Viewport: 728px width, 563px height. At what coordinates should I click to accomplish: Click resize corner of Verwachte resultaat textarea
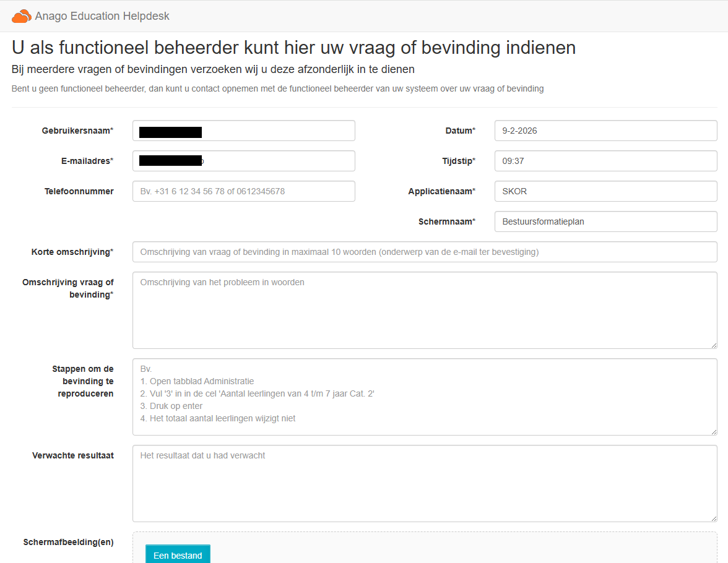714,518
